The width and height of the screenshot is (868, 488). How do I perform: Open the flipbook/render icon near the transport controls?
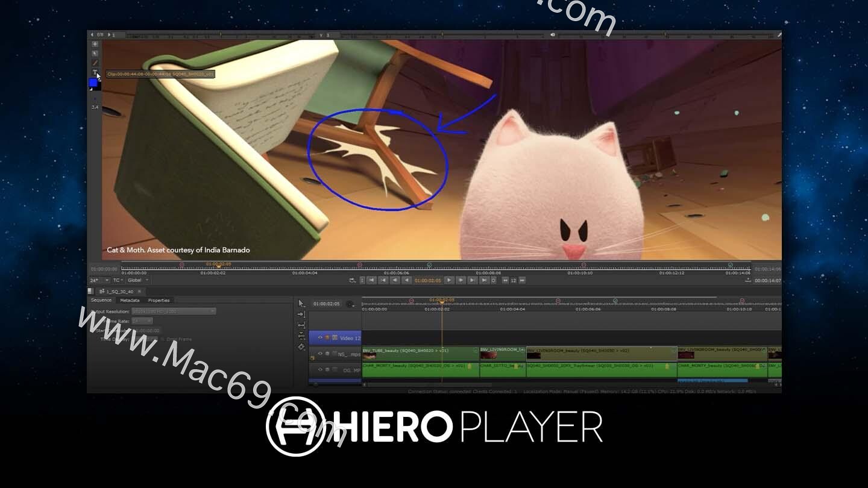click(x=352, y=280)
